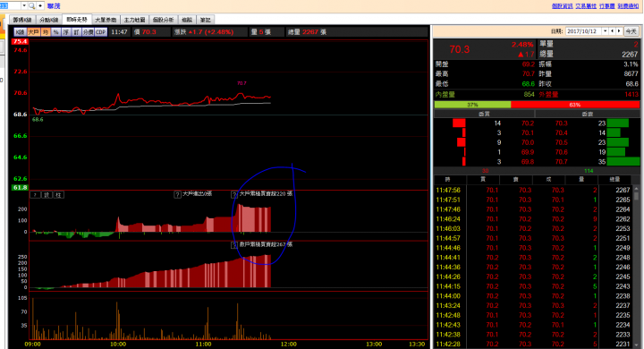Image resolution: width=644 pixels, height=349 pixels.
Task: Click bid price 70.2 in order book
Action: 528,123
